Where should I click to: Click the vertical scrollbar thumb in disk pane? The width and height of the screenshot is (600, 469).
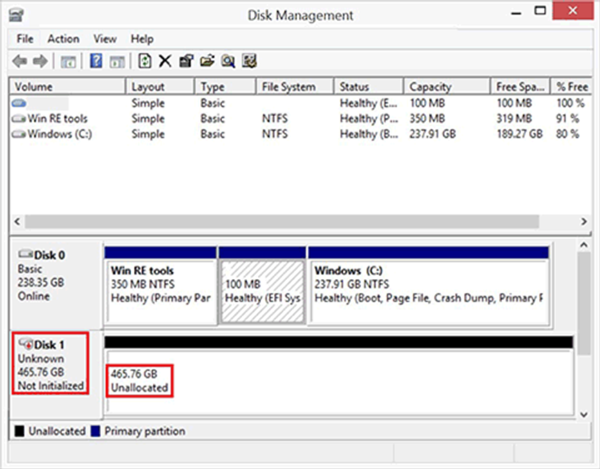point(584,304)
